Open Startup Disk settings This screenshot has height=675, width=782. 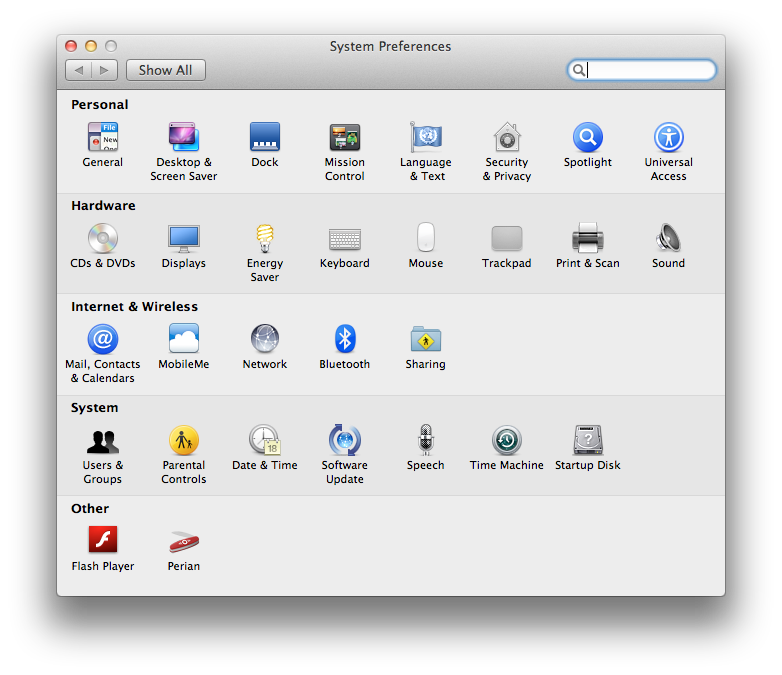point(588,441)
